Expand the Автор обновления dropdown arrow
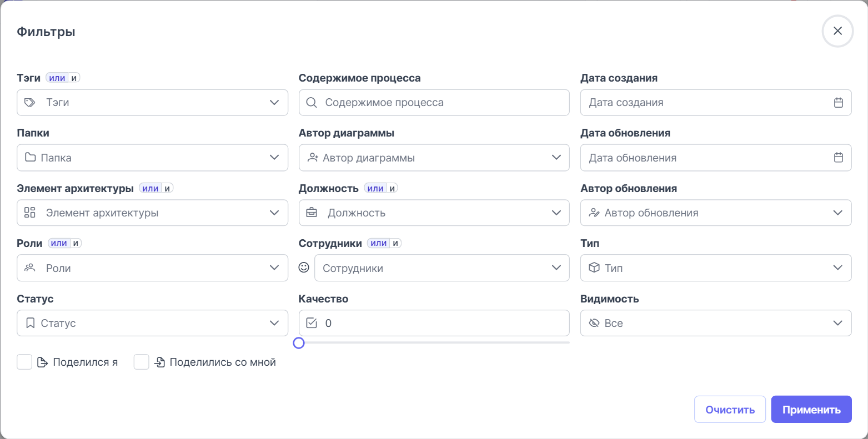The width and height of the screenshot is (868, 439). click(x=838, y=213)
